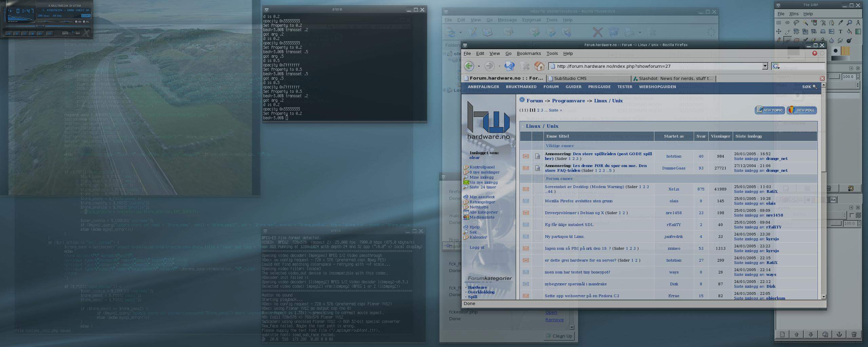This screenshot has width=868, height=347.
Task: Select GIMP Scissors Select tool
Action: coord(823,23)
